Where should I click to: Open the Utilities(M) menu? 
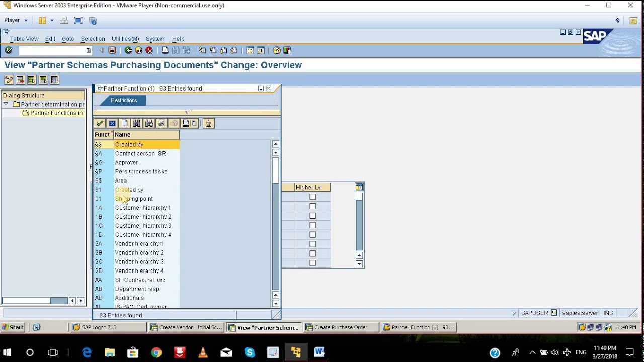click(x=125, y=39)
